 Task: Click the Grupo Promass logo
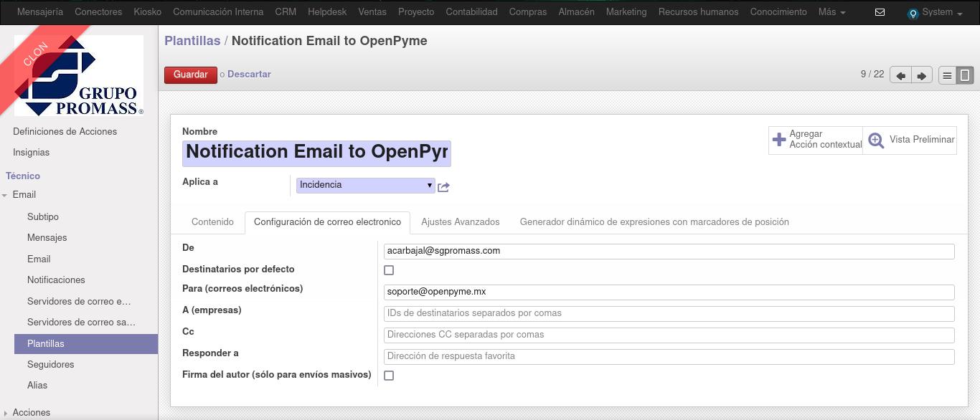point(79,76)
